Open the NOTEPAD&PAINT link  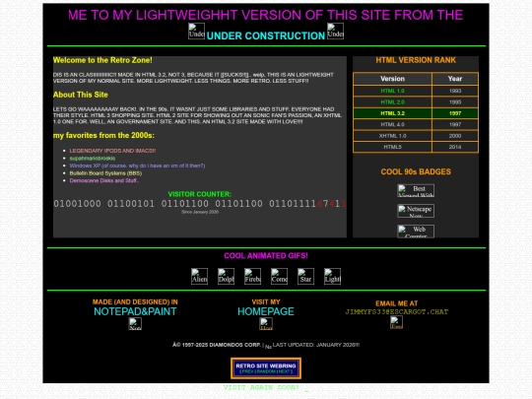point(135,311)
